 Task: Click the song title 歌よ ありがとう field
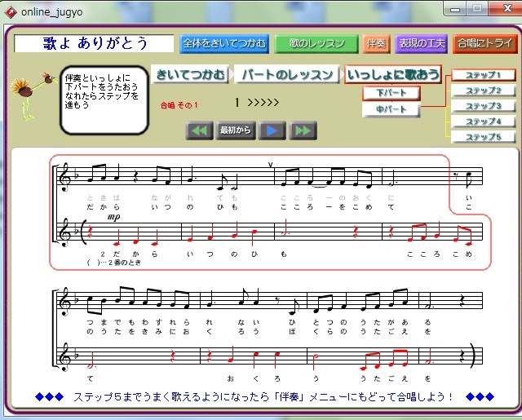tap(94, 43)
